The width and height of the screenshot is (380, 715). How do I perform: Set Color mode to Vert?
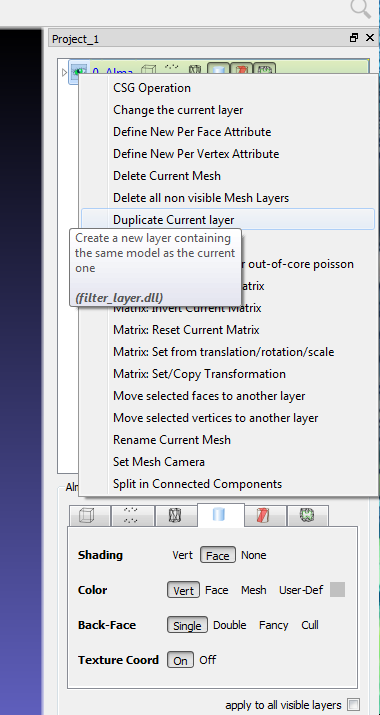click(183, 590)
